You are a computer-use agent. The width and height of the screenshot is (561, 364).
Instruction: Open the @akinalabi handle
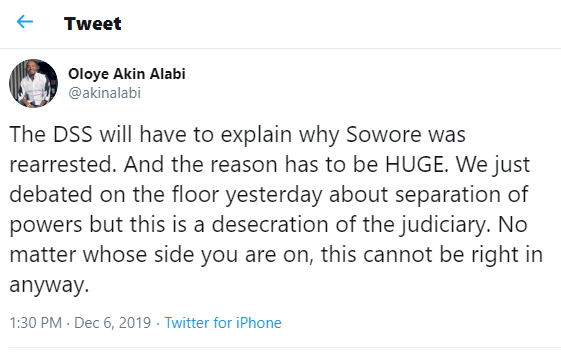pyautogui.click(x=104, y=93)
